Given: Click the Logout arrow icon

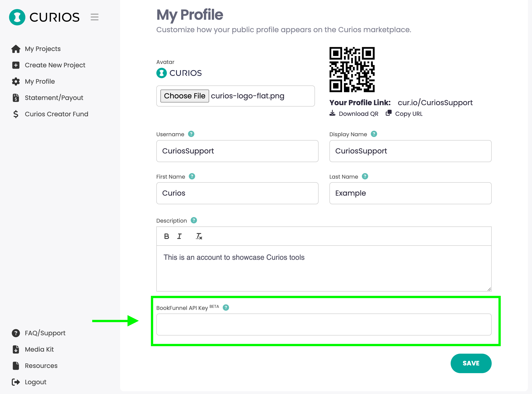Looking at the screenshot, I should pos(16,382).
